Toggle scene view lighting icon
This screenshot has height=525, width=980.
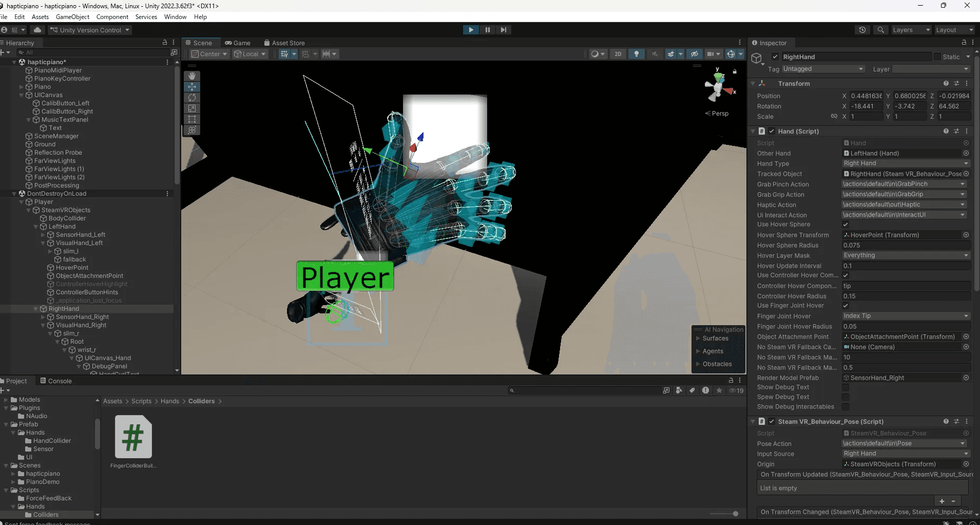click(x=637, y=54)
